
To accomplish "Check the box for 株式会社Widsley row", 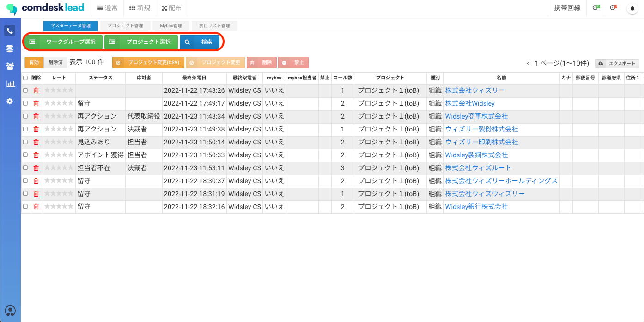I will pos(25,103).
